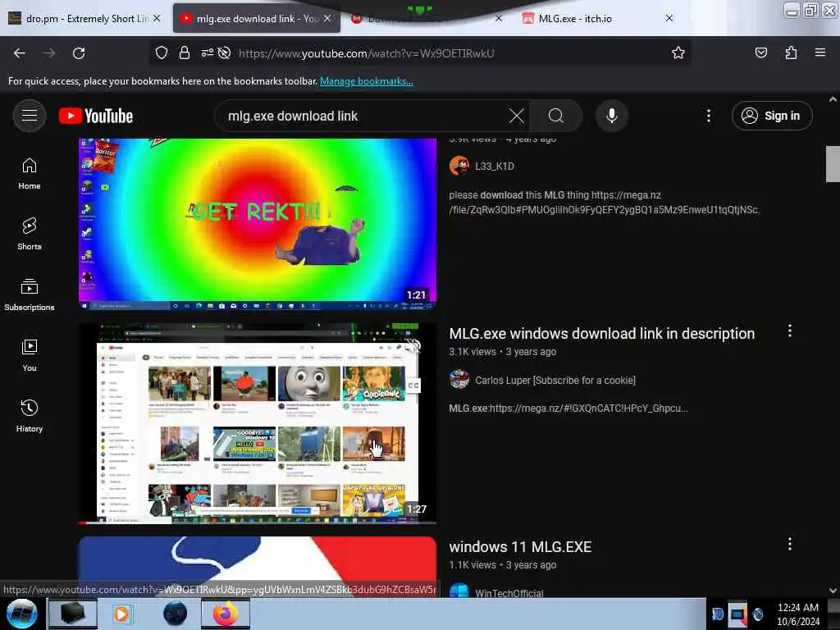Open Subscriptions in the YouTube sidebar
This screenshot has height=630, width=840.
(x=30, y=294)
